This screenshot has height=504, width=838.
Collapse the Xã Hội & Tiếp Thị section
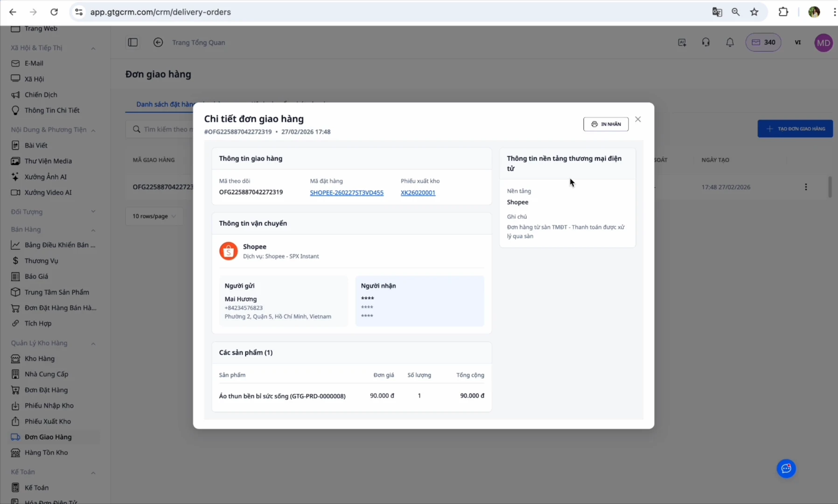[93, 48]
